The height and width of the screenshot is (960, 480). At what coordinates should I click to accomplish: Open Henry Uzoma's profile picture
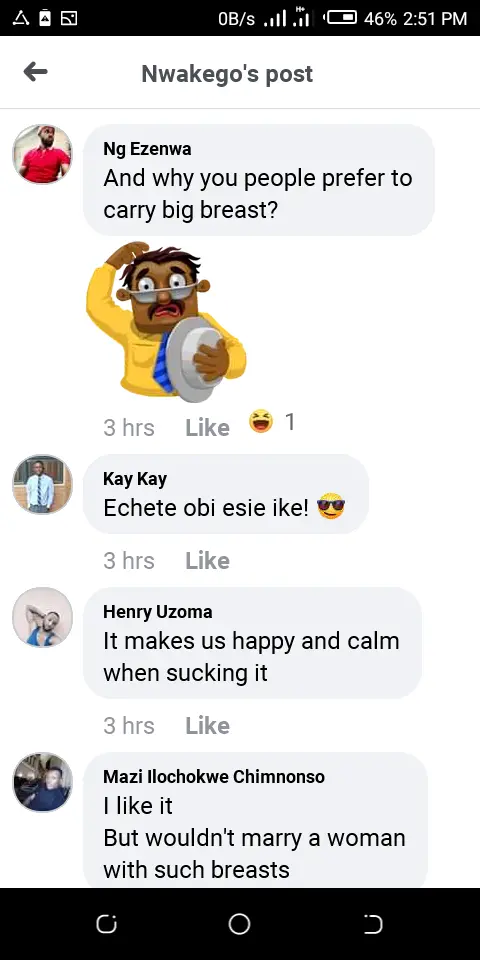tap(42, 617)
